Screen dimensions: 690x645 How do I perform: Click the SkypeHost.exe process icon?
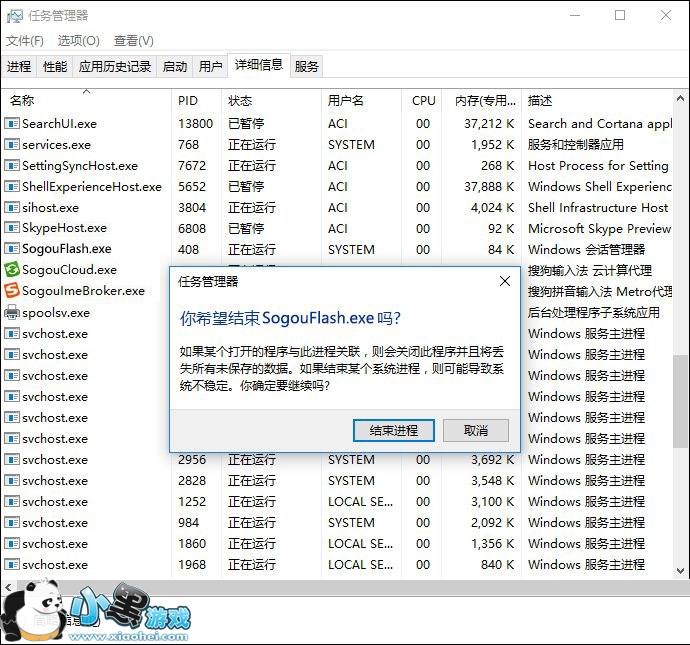tap(12, 228)
